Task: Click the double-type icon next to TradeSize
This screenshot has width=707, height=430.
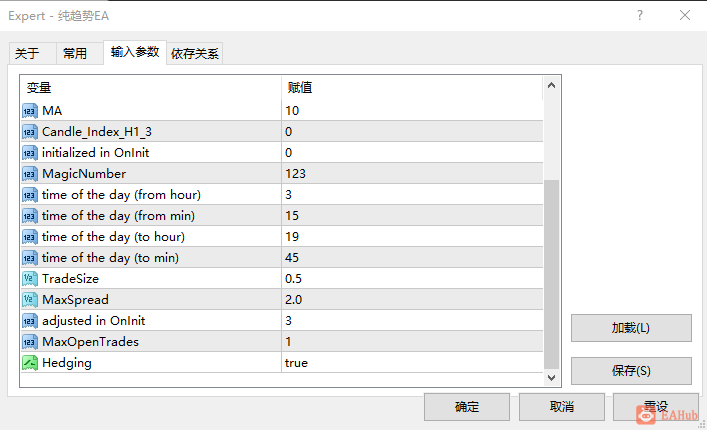Action: (30, 279)
